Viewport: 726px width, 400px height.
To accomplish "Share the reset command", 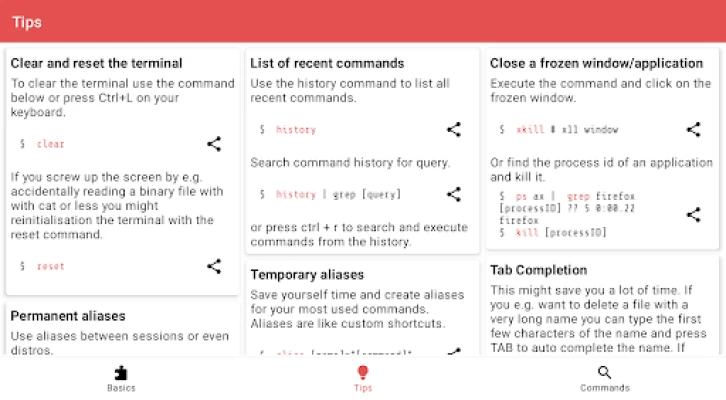I will point(214,266).
